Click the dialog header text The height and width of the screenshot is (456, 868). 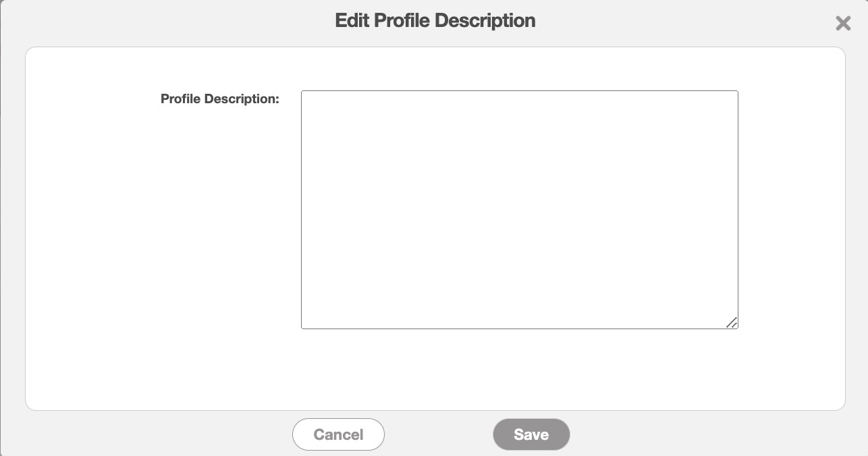point(435,21)
